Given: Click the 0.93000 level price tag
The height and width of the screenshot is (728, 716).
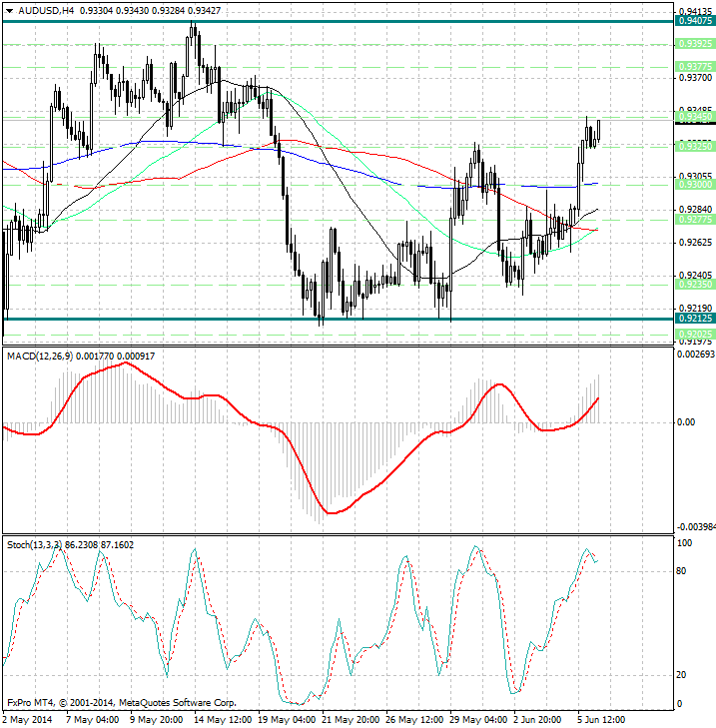Looking at the screenshot, I should coord(694,185).
